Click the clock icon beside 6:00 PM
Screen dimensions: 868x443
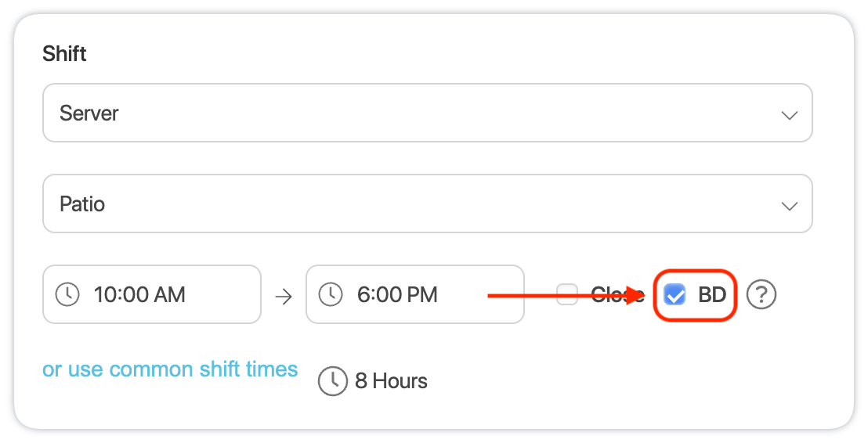[x=331, y=295]
